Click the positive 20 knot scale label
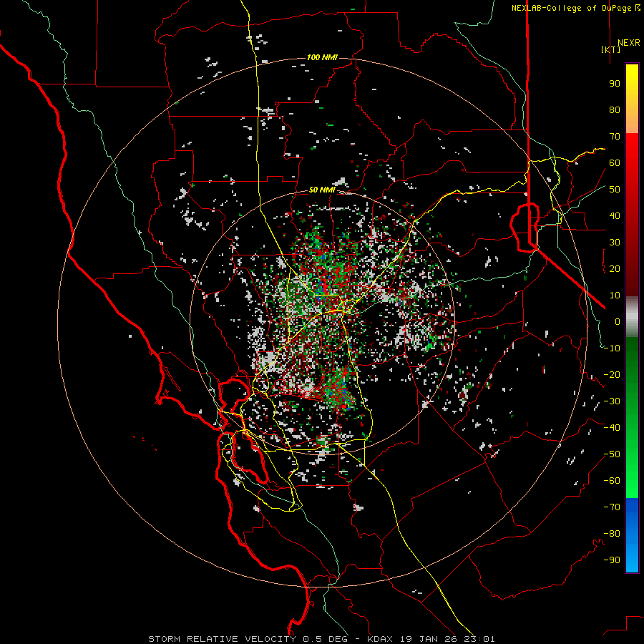The width and height of the screenshot is (644, 644). coord(615,269)
